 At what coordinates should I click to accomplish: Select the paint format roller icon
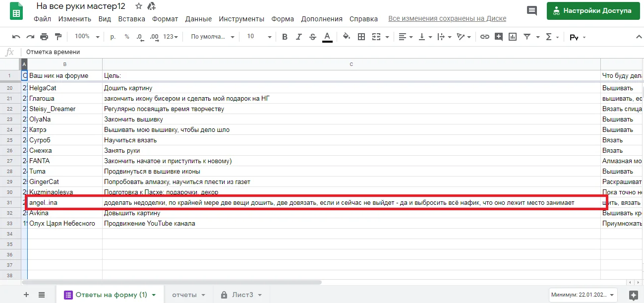[58, 37]
